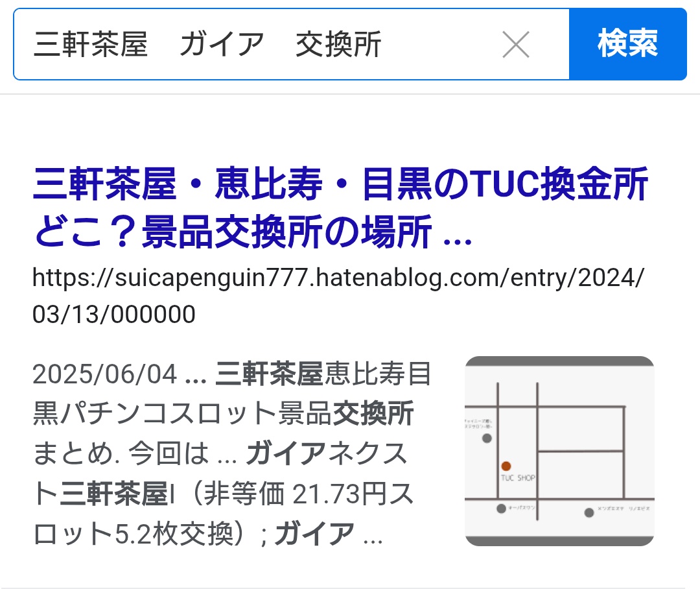The height and width of the screenshot is (589, 700).
Task: Clear the search box with the X icon
Action: click(x=516, y=44)
